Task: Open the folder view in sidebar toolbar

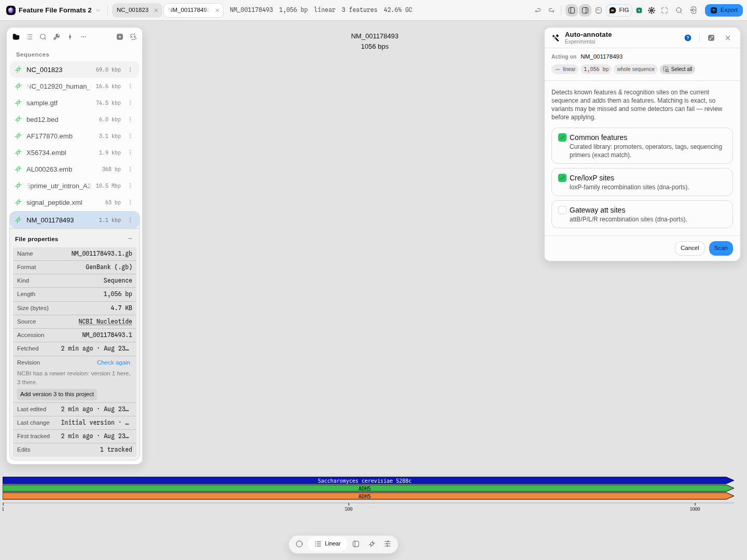Action: coord(16,37)
